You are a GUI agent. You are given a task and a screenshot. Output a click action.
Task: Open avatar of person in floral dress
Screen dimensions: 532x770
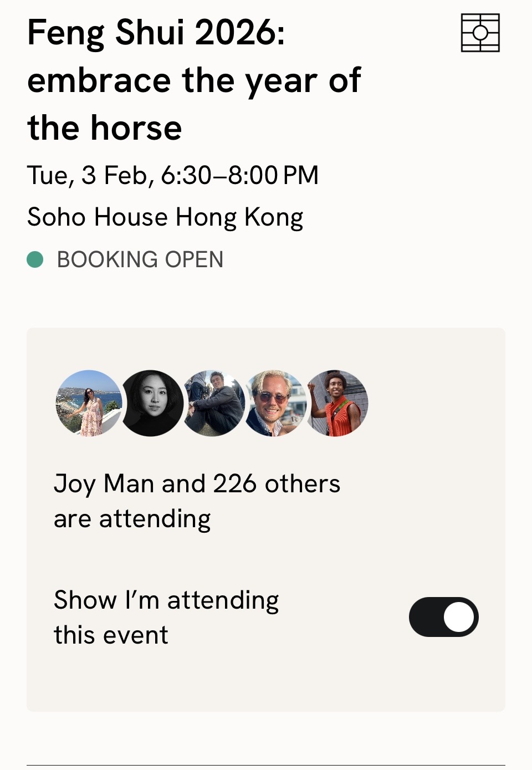tap(89, 403)
